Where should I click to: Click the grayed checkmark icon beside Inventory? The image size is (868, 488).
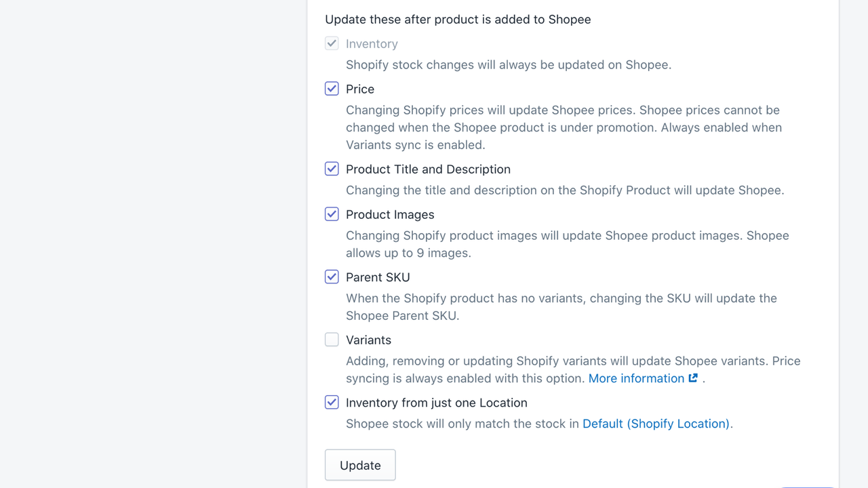332,43
